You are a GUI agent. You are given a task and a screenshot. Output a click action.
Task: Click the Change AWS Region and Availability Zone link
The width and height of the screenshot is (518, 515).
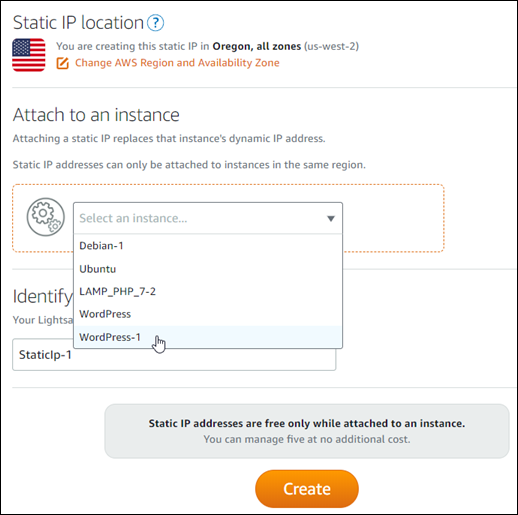point(177,63)
